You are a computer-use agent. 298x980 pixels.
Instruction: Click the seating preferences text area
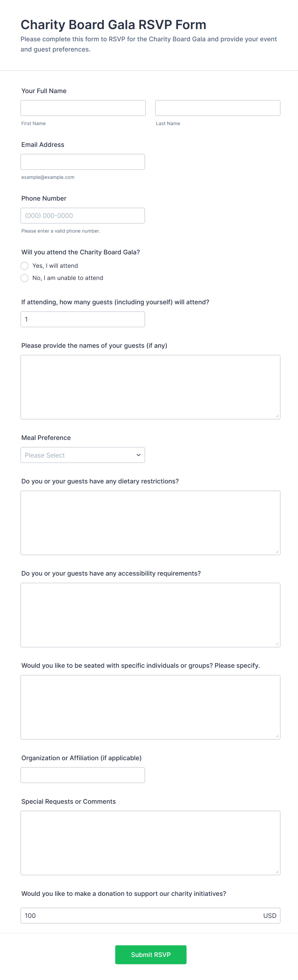[x=151, y=707]
